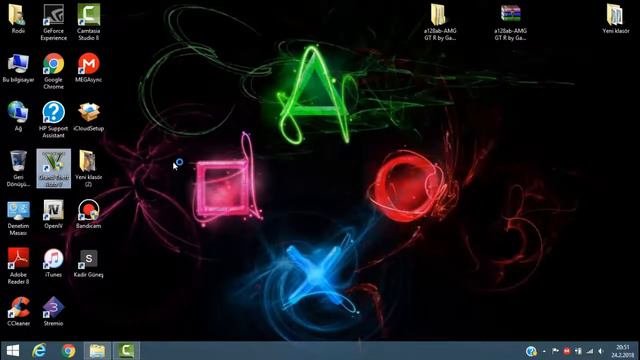Select the Rodri folder on the desktop
The height and width of the screenshot is (360, 640).
(18, 19)
